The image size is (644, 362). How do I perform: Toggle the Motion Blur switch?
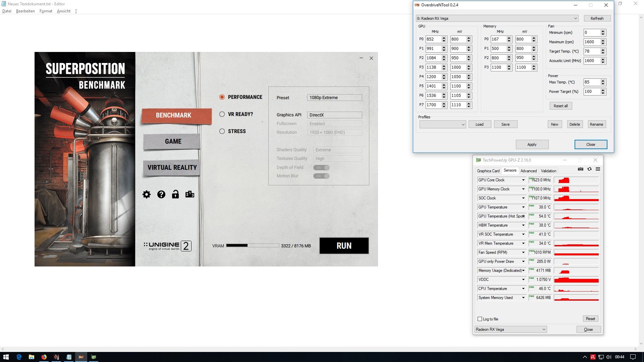[x=321, y=176]
